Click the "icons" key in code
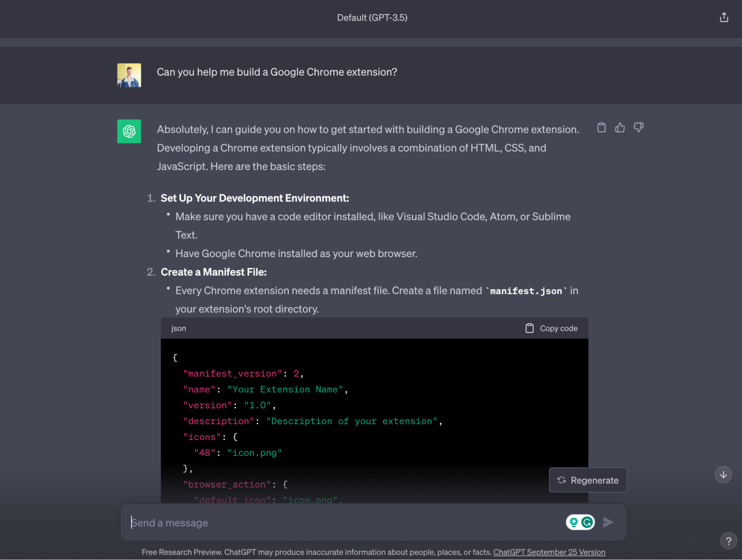This screenshot has width=742, height=560. click(x=202, y=437)
